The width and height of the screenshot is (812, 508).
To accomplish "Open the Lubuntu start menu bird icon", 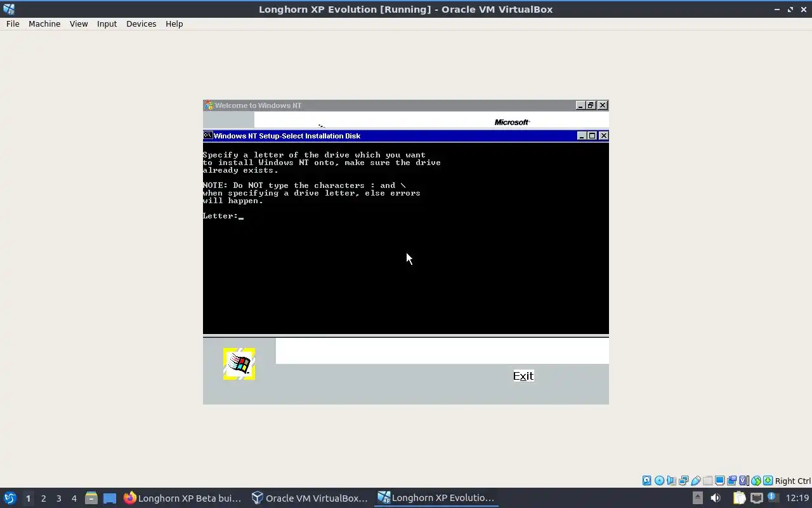I will 10,498.
